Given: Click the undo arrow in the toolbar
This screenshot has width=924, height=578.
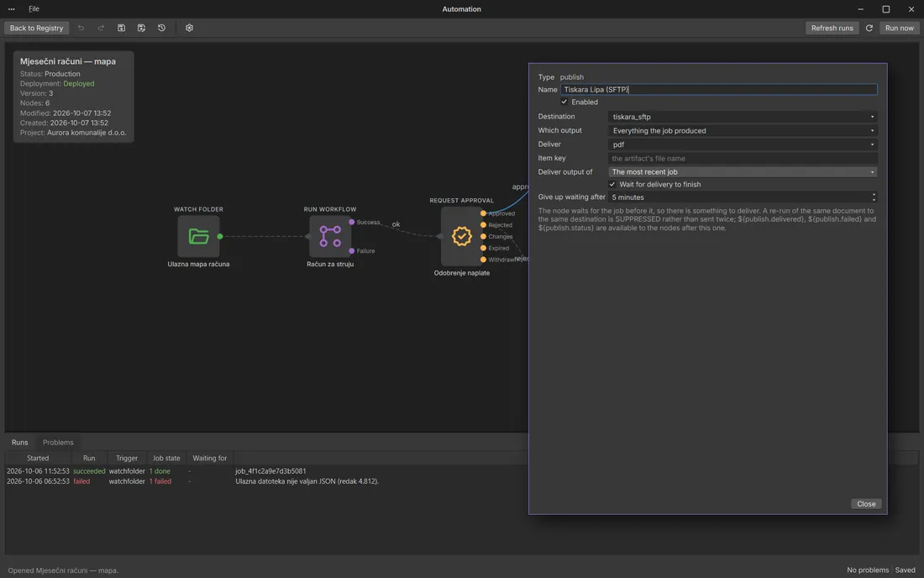Looking at the screenshot, I should click(x=81, y=28).
